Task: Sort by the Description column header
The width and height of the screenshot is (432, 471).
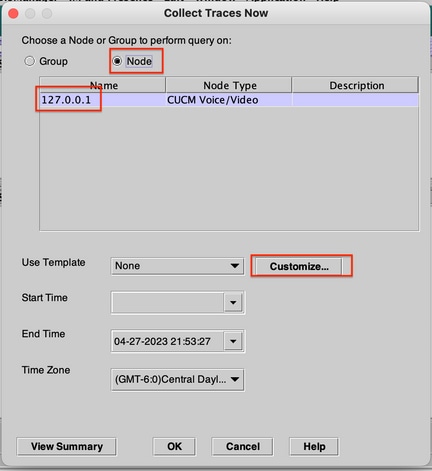Action: [355, 86]
